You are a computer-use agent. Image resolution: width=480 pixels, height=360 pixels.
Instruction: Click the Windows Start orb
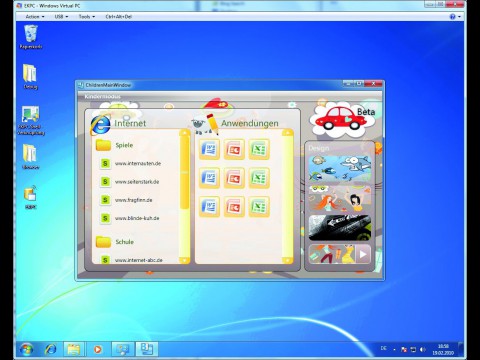click(x=26, y=349)
